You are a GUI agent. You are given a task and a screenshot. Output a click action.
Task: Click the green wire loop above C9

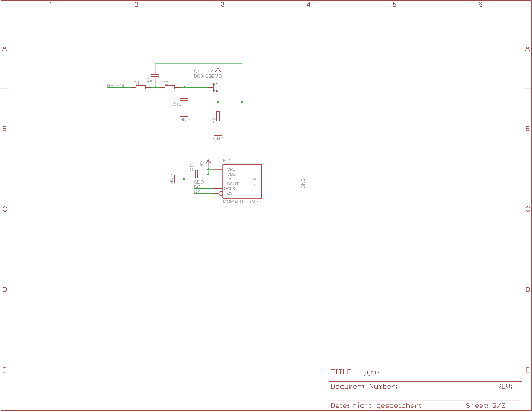(199, 63)
